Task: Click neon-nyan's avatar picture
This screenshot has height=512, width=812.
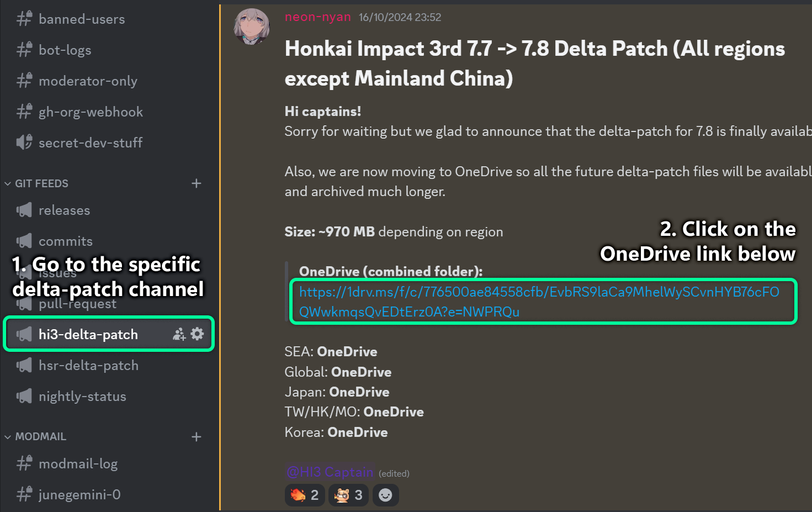Action: tap(252, 27)
